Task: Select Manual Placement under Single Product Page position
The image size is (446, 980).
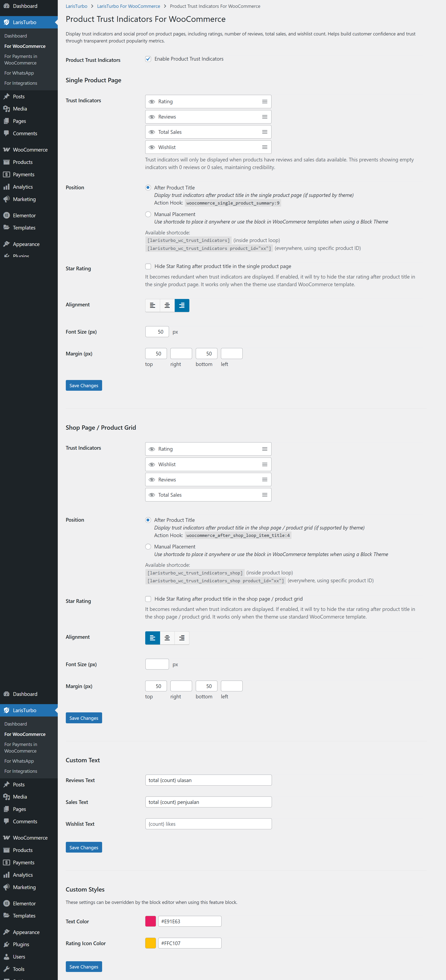Action: click(148, 214)
